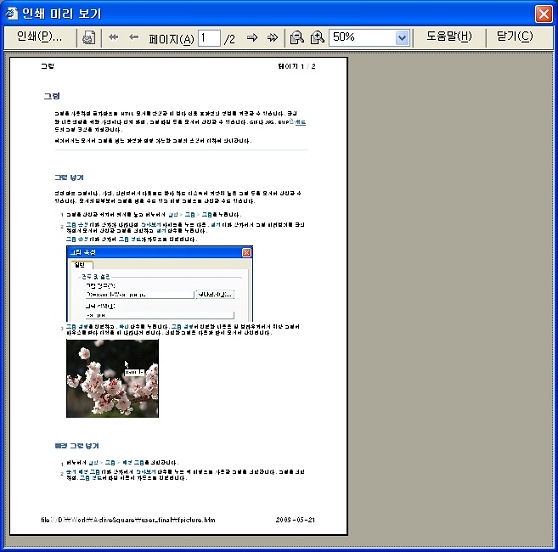Click the 페이지(A) page label
This screenshot has height=552, width=558.
click(x=172, y=38)
